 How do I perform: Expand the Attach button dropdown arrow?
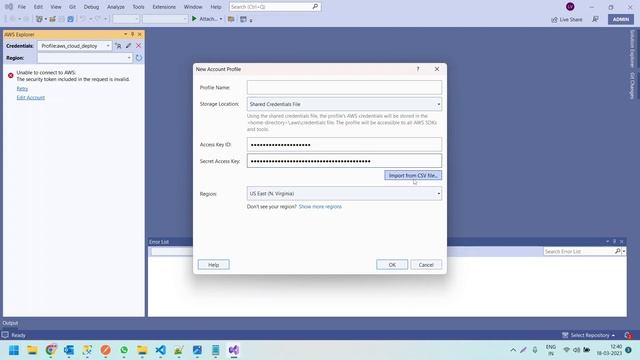tap(221, 19)
